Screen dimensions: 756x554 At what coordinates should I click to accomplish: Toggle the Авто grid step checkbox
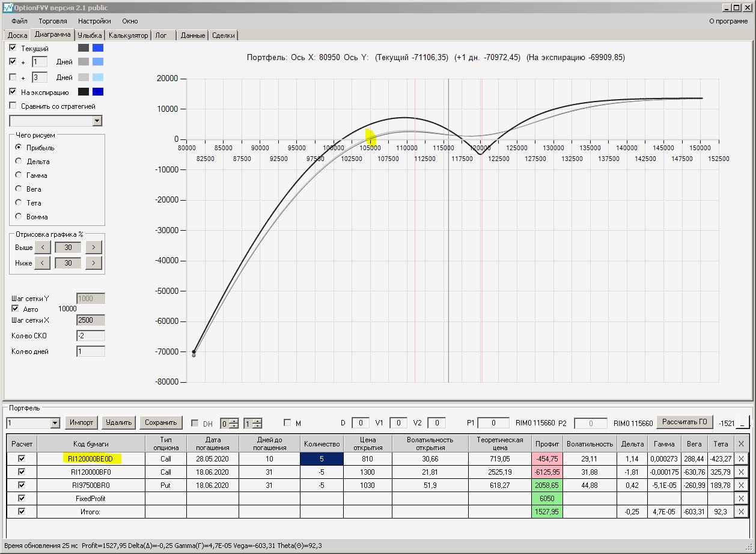point(16,309)
